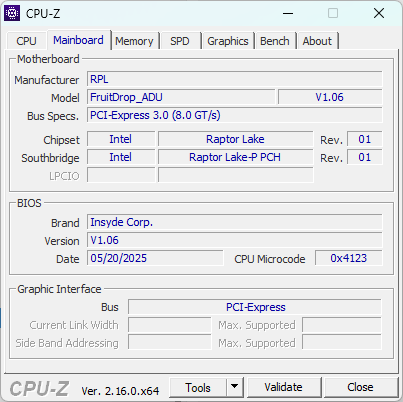This screenshot has height=402, width=403.
Task: Click the BIOS Date field 05/20/2025
Action: tap(155, 258)
